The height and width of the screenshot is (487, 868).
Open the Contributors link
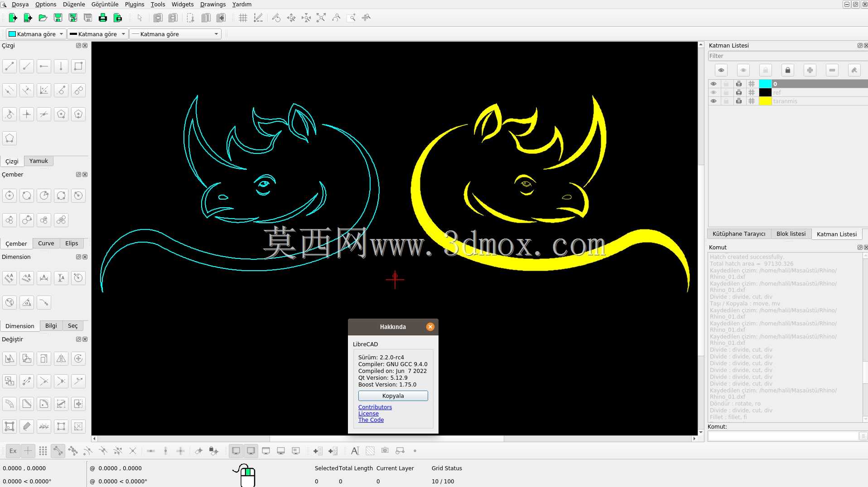[x=375, y=407]
